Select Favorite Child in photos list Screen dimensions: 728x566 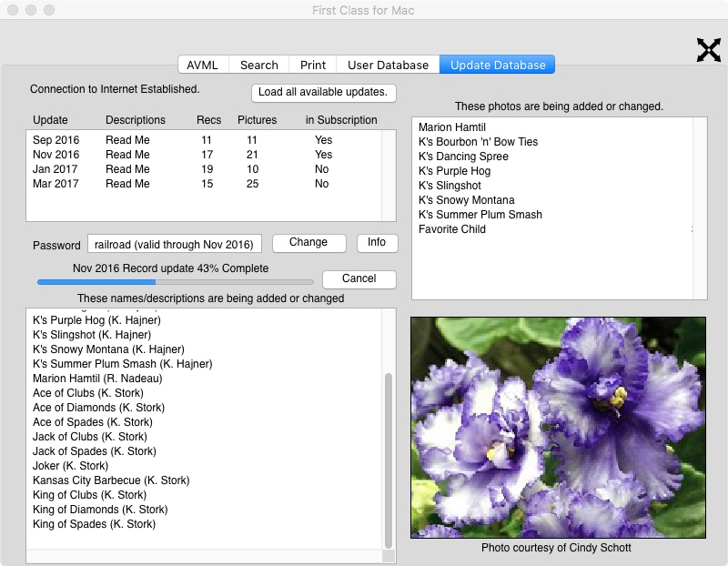[452, 229]
